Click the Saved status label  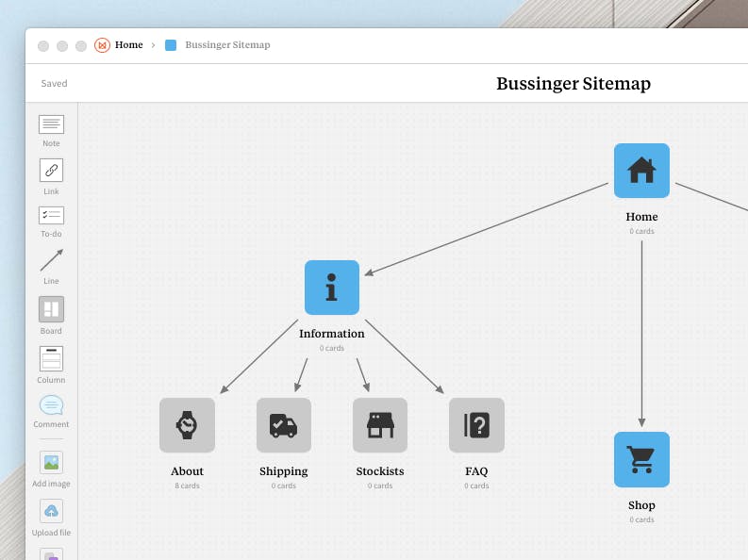[54, 83]
